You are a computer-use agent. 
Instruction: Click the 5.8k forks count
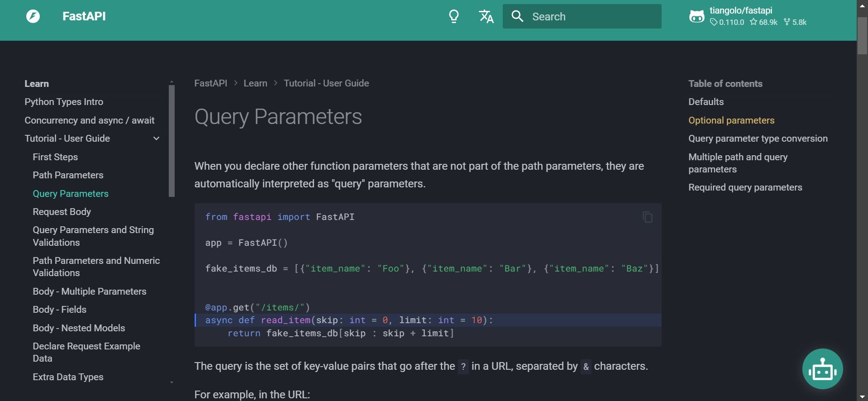coord(795,22)
